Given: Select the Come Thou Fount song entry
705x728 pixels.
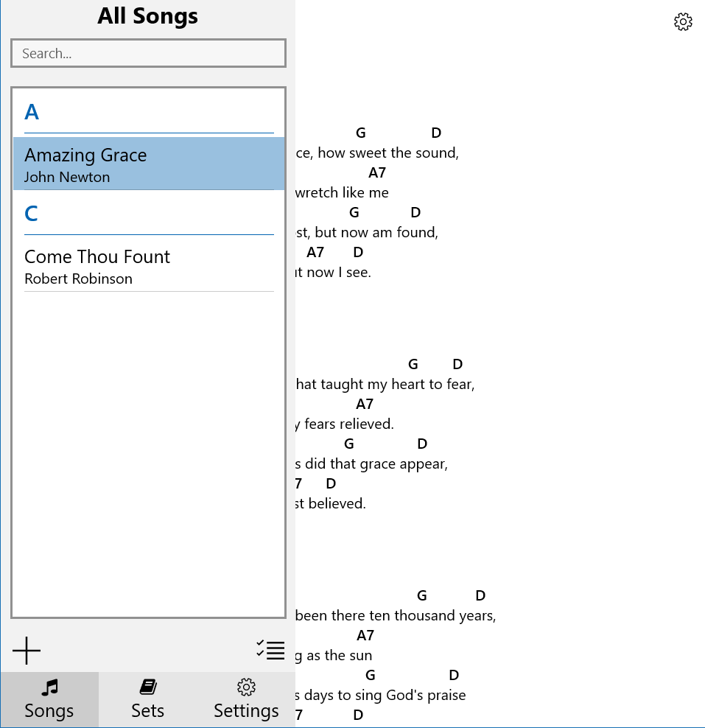Looking at the screenshot, I should coord(97,256).
